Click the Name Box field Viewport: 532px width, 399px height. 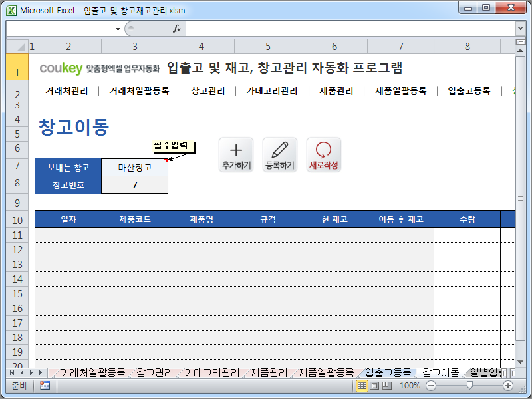61,29
